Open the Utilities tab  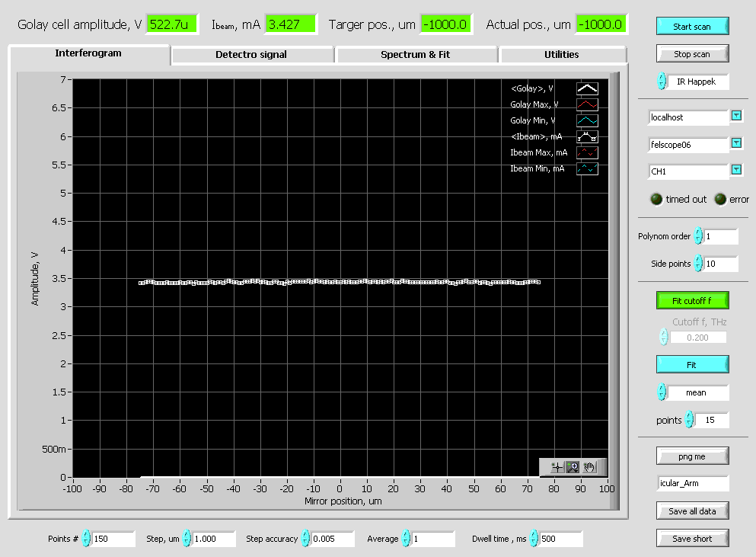(562, 55)
